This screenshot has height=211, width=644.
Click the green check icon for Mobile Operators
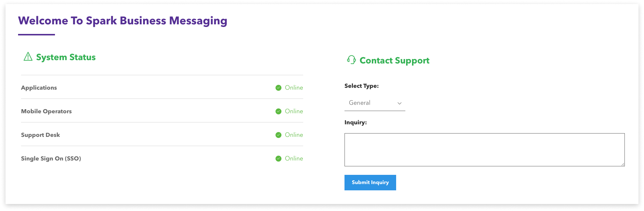click(x=278, y=111)
